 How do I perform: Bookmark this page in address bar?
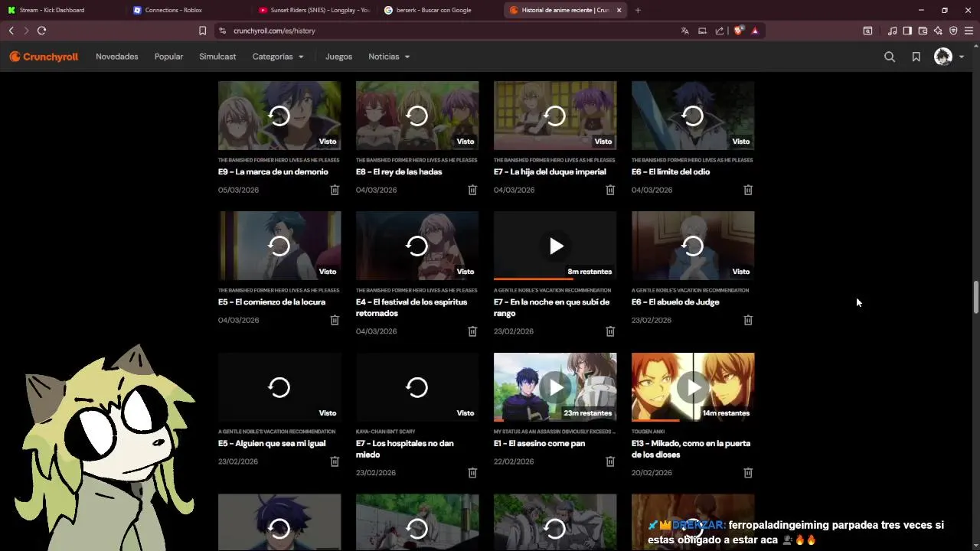(x=202, y=31)
